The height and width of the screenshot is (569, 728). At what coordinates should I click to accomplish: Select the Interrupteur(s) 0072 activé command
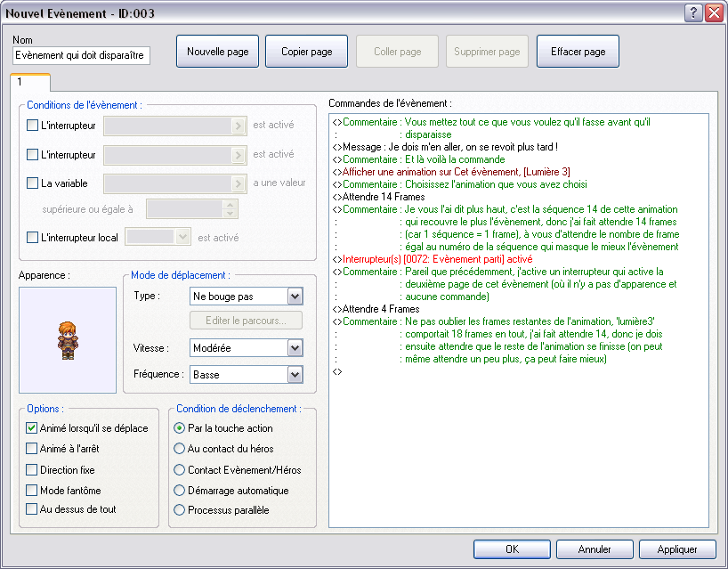(x=433, y=259)
